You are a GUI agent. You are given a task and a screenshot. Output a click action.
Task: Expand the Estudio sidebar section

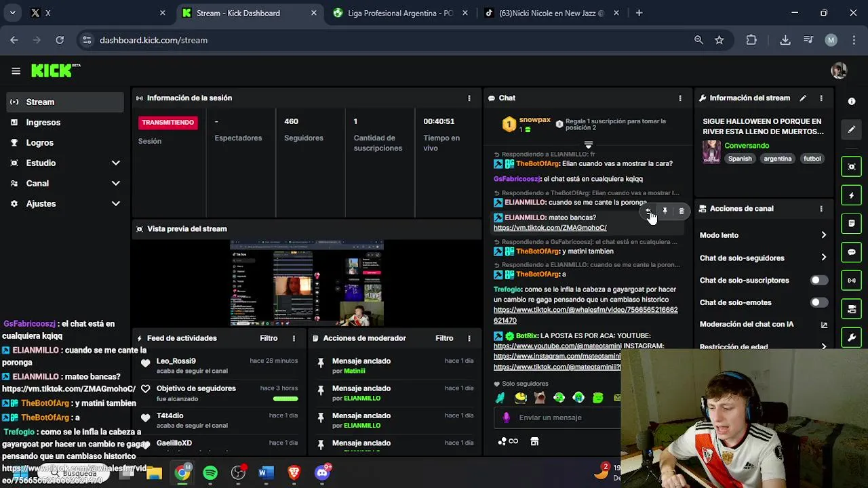click(x=65, y=163)
